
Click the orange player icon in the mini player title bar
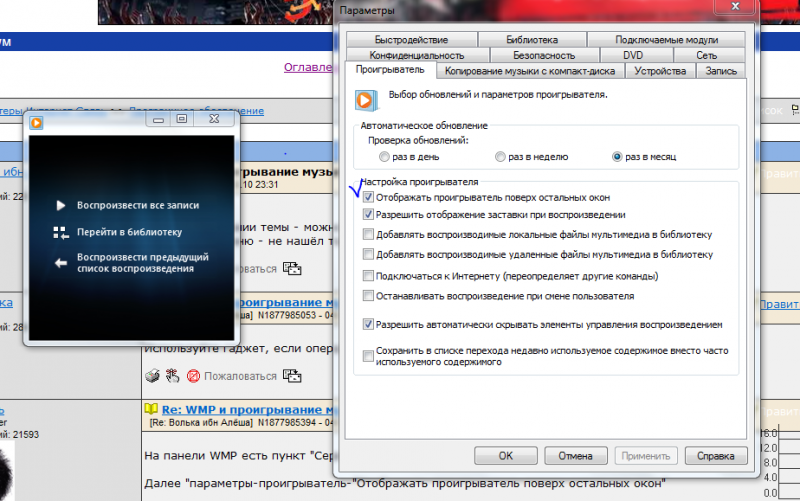(x=37, y=122)
